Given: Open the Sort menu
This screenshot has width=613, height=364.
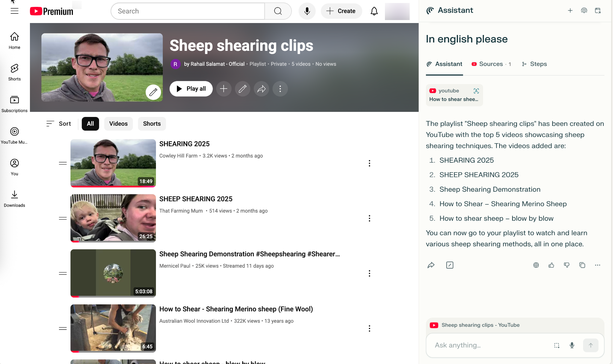Looking at the screenshot, I should (x=59, y=124).
